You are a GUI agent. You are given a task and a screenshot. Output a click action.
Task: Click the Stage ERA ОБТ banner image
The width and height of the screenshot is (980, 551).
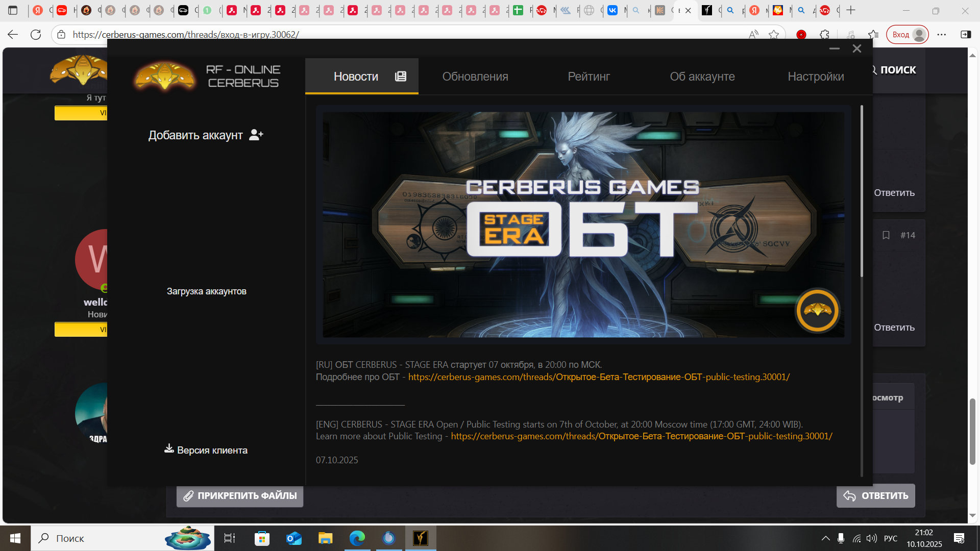pyautogui.click(x=583, y=224)
